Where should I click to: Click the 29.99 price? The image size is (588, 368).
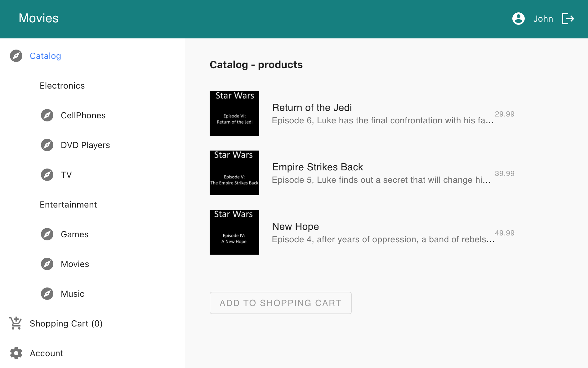pos(505,114)
